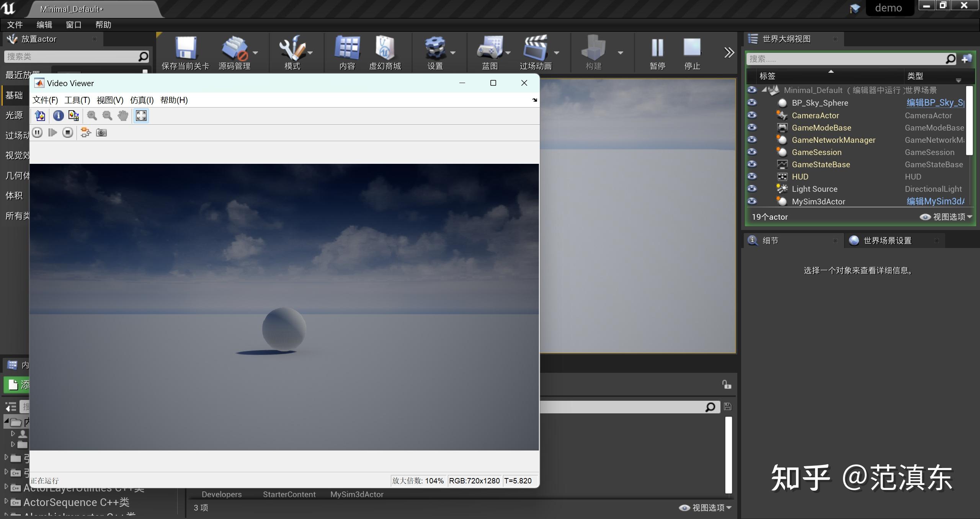
Task: Toggle visibility of BP_Sky_Sphere
Action: click(751, 103)
